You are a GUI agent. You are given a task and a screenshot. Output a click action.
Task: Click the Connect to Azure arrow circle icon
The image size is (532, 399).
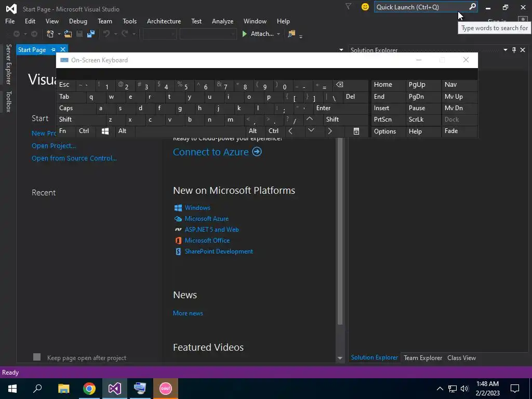[257, 151]
